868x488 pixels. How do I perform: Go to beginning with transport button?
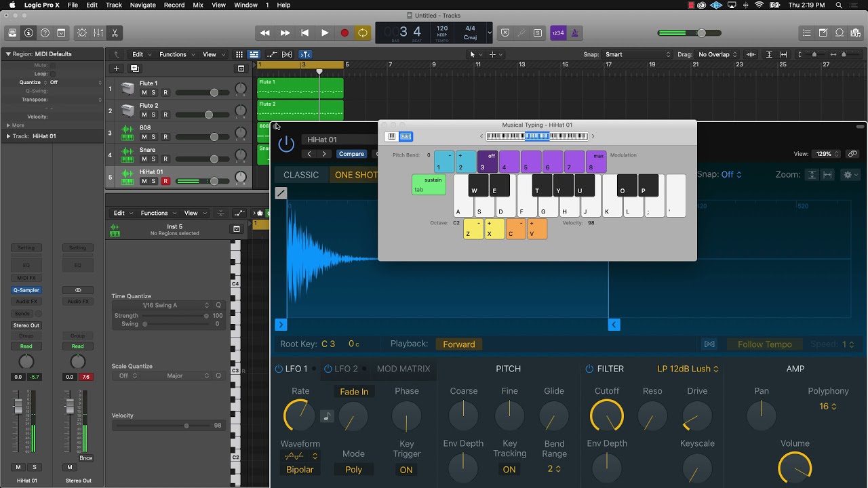point(305,33)
